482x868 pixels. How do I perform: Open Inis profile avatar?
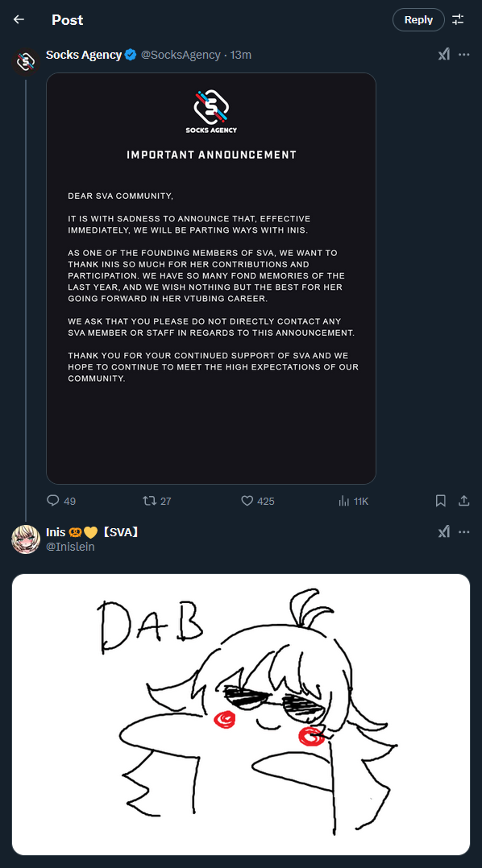pos(26,539)
